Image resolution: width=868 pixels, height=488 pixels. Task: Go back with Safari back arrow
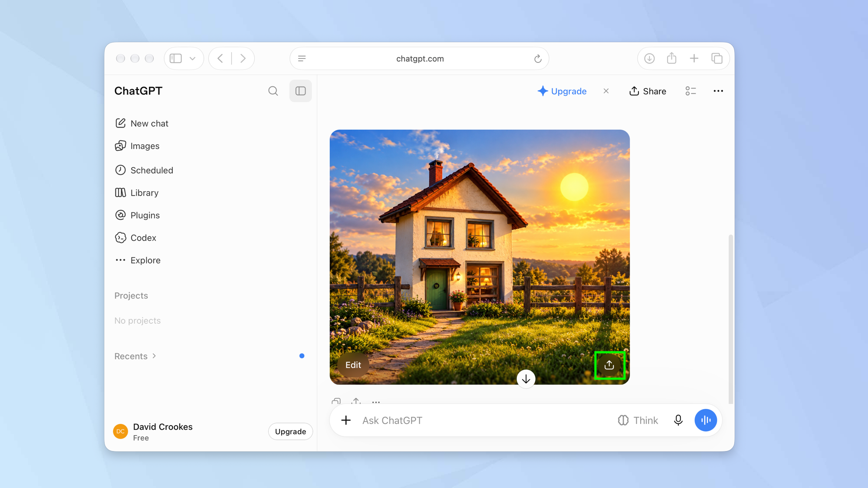220,58
